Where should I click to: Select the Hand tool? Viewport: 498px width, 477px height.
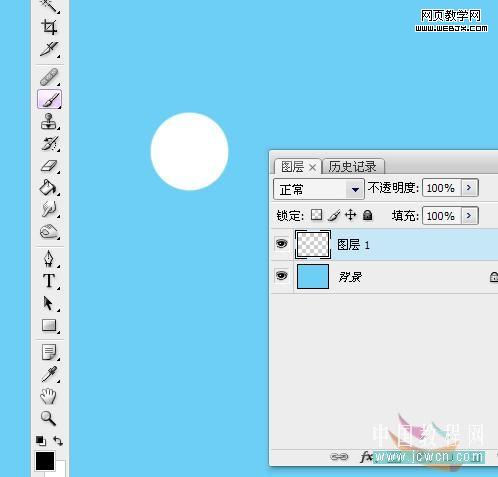click(x=48, y=396)
